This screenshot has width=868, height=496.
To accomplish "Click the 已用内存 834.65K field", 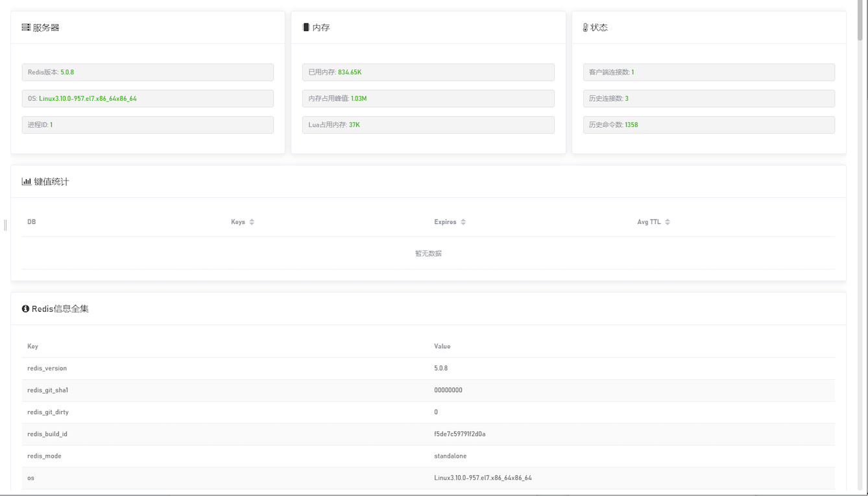I will (x=428, y=72).
